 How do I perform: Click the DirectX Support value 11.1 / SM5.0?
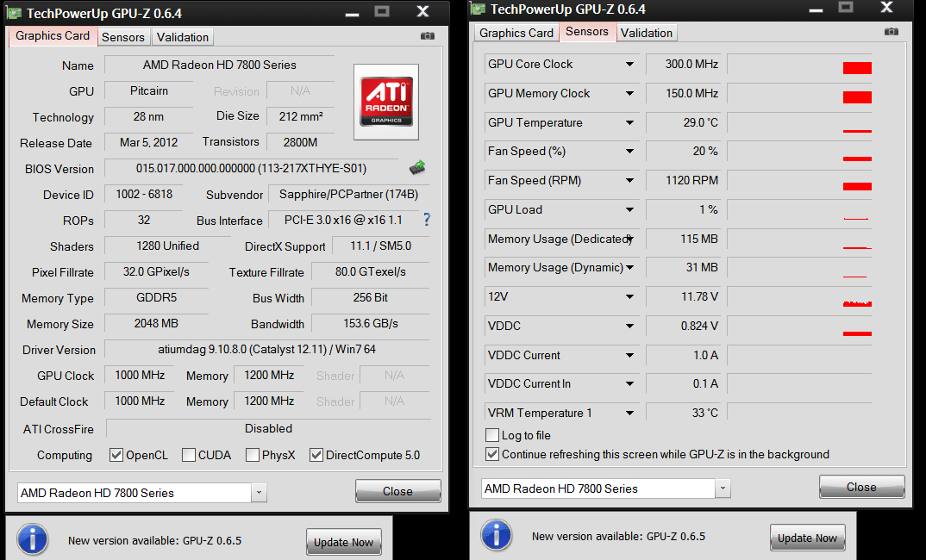(x=381, y=246)
